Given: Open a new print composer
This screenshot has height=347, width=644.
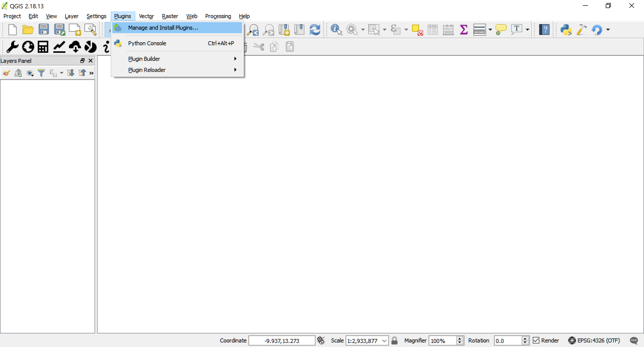Looking at the screenshot, I should 74,29.
